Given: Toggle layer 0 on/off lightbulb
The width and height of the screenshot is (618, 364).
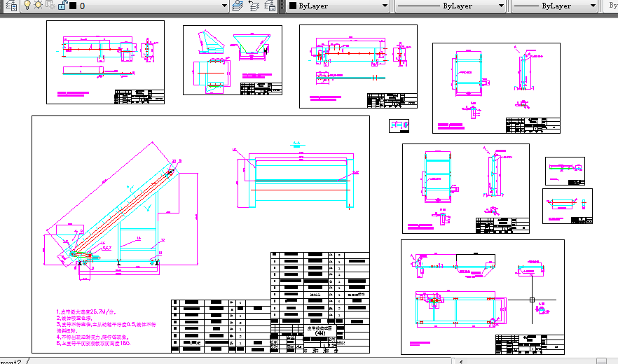Looking at the screenshot, I should point(27,5).
